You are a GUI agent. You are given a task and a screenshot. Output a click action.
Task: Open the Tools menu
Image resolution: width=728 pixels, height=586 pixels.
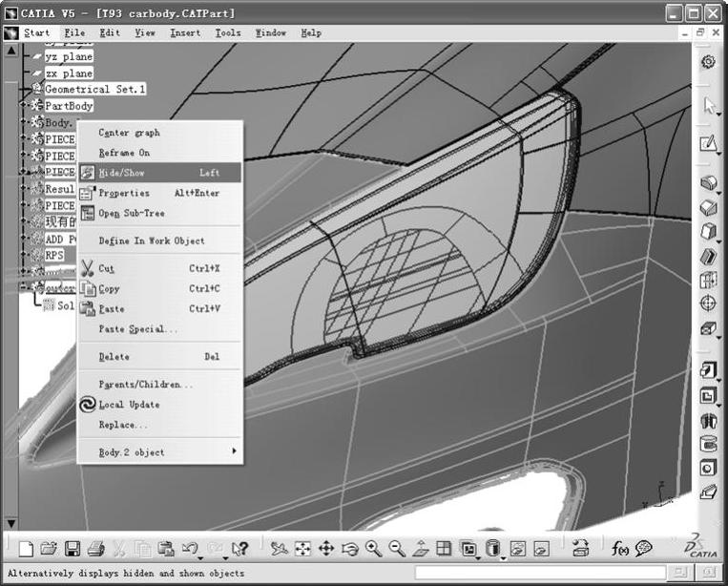pyautogui.click(x=228, y=33)
